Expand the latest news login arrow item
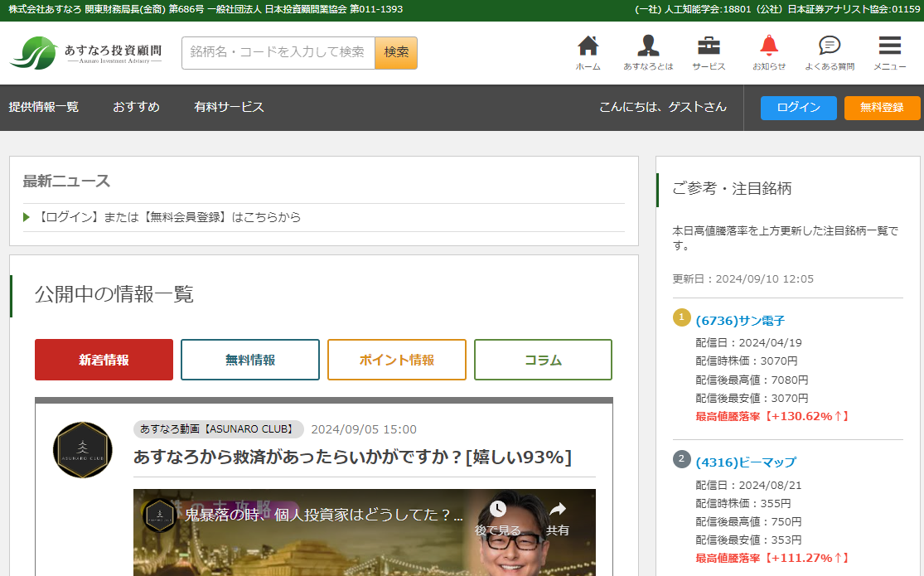This screenshot has width=924, height=576. [27, 217]
